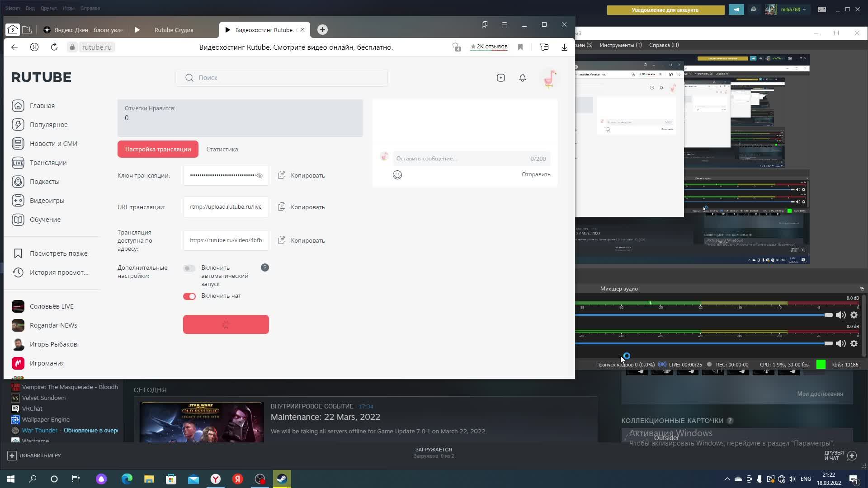868x488 pixels.
Task: Open the browser hamburger menu
Action: 505,24
